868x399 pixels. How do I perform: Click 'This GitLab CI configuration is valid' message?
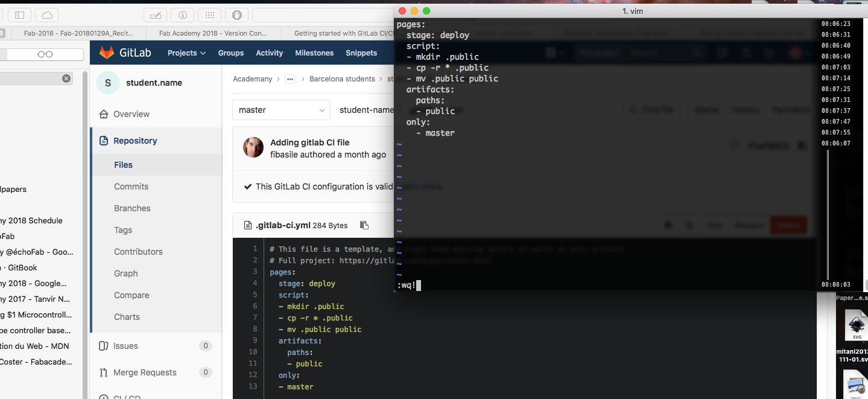[324, 187]
